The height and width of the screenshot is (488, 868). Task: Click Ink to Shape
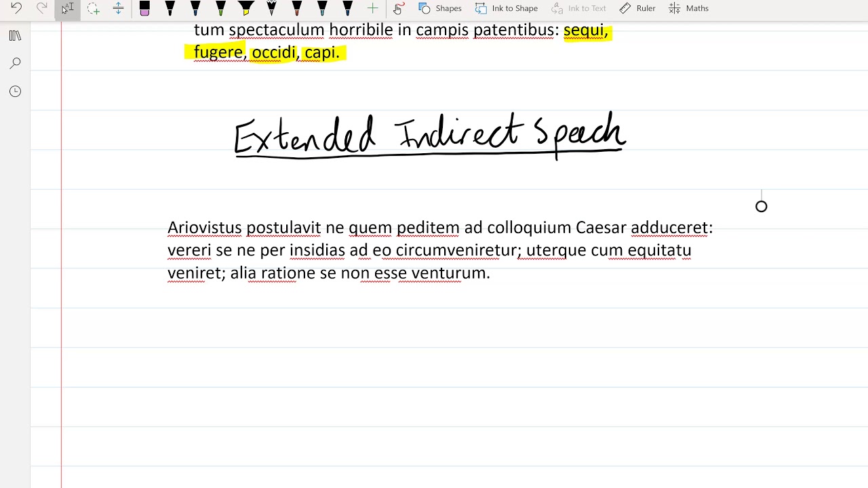point(507,8)
